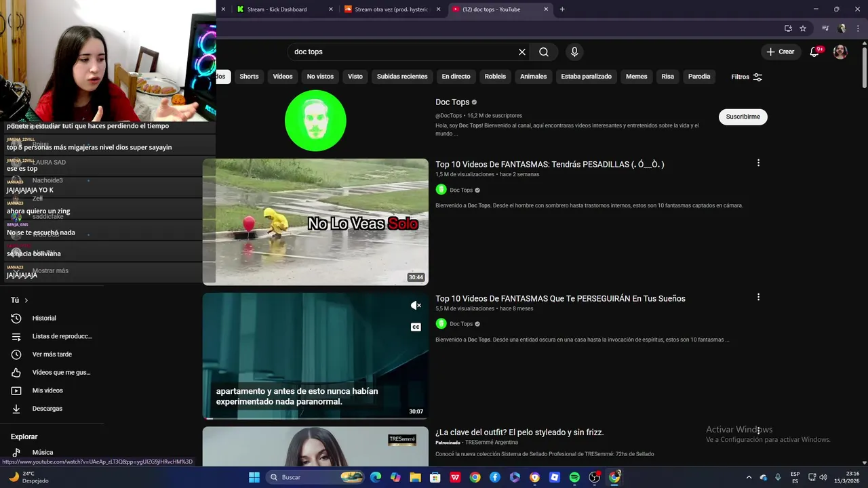Open the taskbar volume control
Image resolution: width=868 pixels, height=488 pixels.
pos(823,477)
